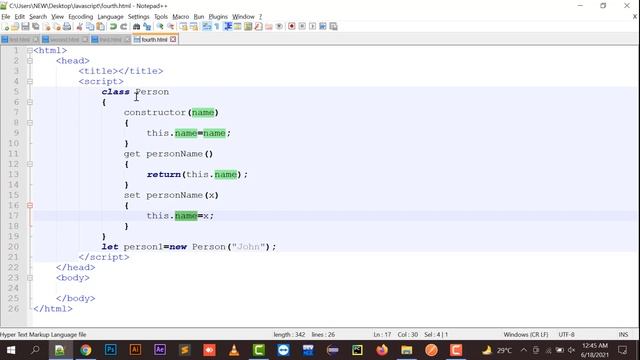The image size is (640, 360).
Task: Click the Copy toolbar icon
Action: pyautogui.click(x=90, y=27)
